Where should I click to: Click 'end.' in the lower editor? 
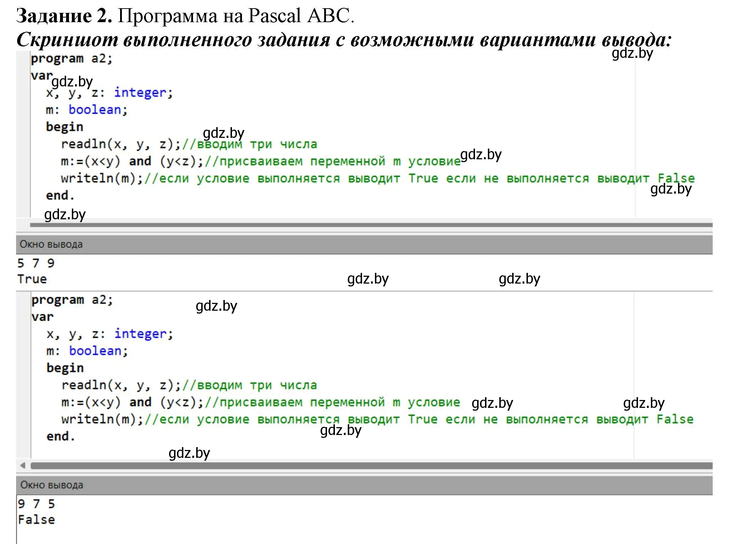pyautogui.click(x=61, y=436)
